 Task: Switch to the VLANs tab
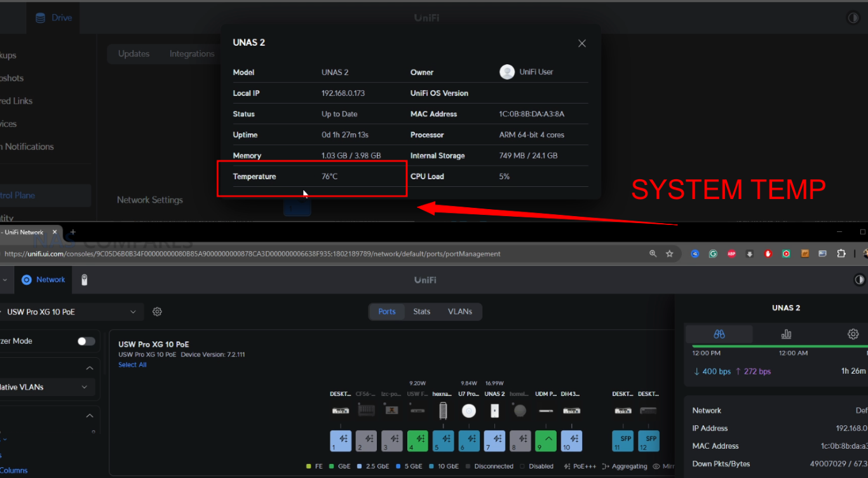click(x=460, y=311)
